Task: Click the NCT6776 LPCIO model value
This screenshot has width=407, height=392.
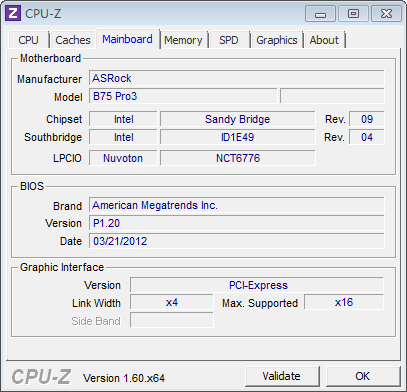Action: point(238,158)
